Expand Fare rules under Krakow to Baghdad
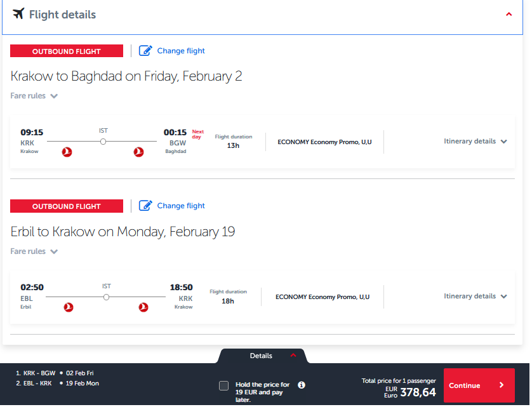 [34, 96]
